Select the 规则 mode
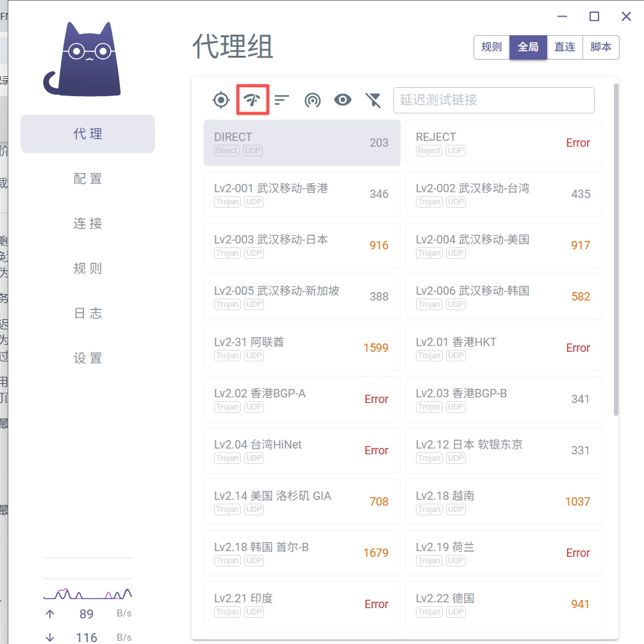Screen dimensions: 644x644 point(491,47)
